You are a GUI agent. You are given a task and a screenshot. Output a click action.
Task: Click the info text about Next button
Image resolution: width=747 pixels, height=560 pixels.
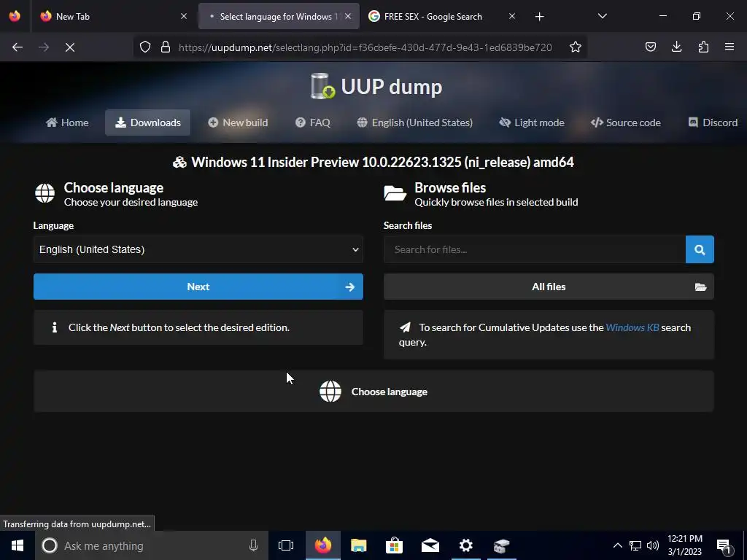pyautogui.click(x=179, y=327)
